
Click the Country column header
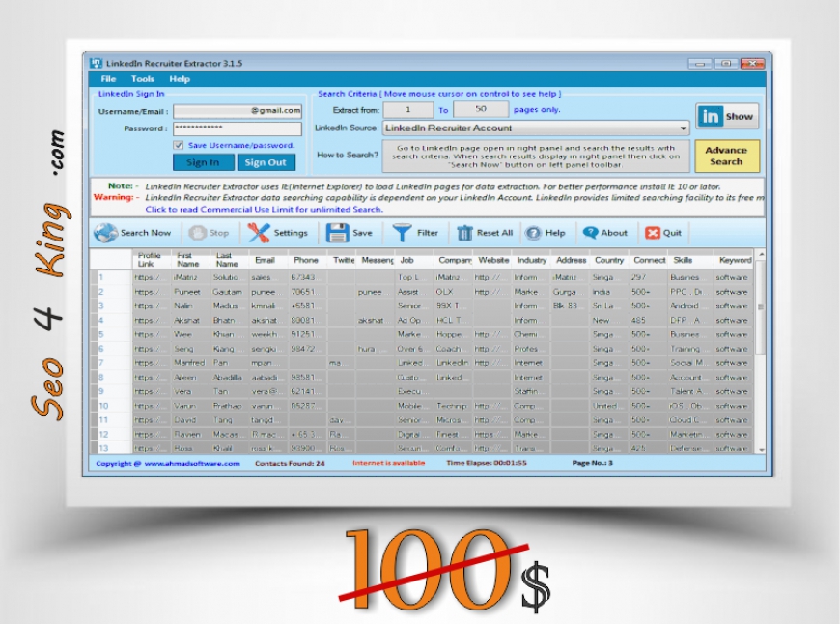[609, 260]
